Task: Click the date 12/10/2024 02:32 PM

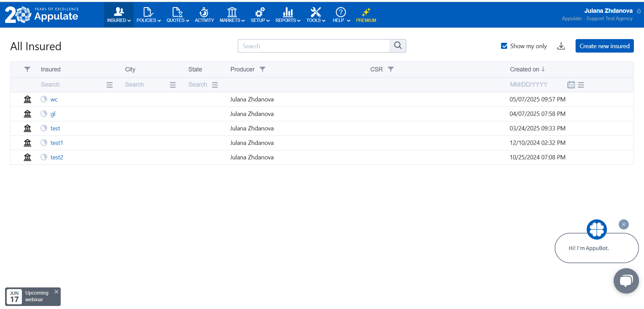Action: pyautogui.click(x=537, y=143)
